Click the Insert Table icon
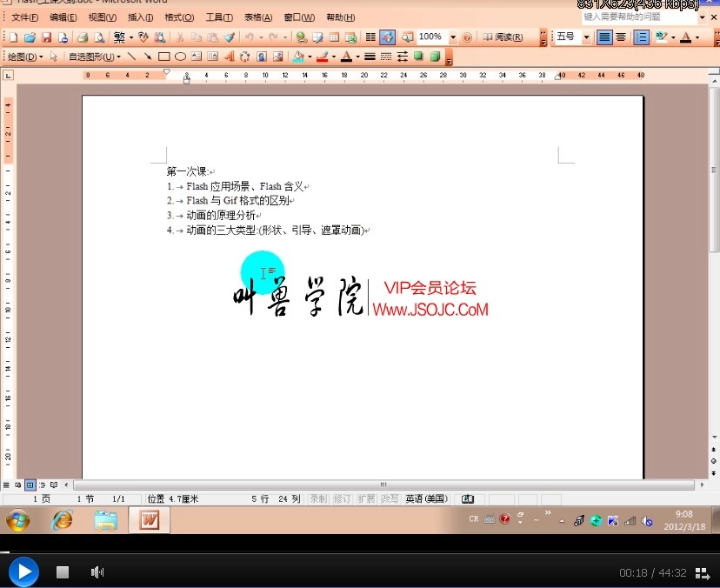 pos(335,37)
